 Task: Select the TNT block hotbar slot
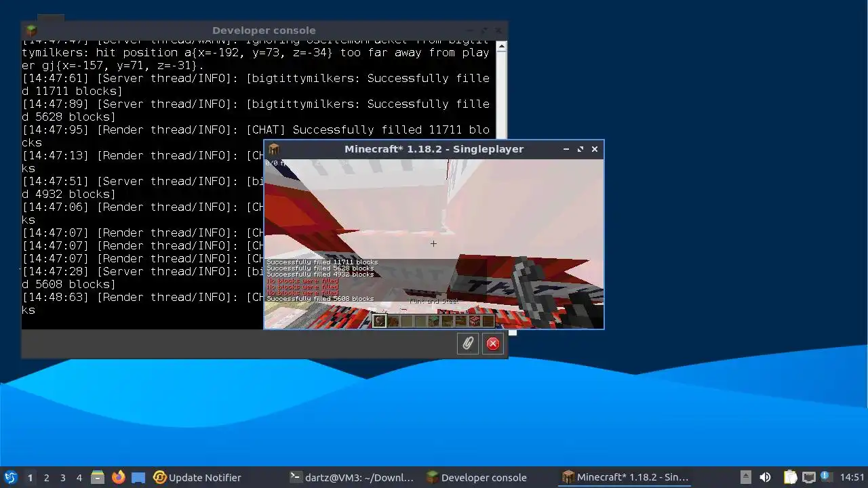pyautogui.click(x=475, y=321)
